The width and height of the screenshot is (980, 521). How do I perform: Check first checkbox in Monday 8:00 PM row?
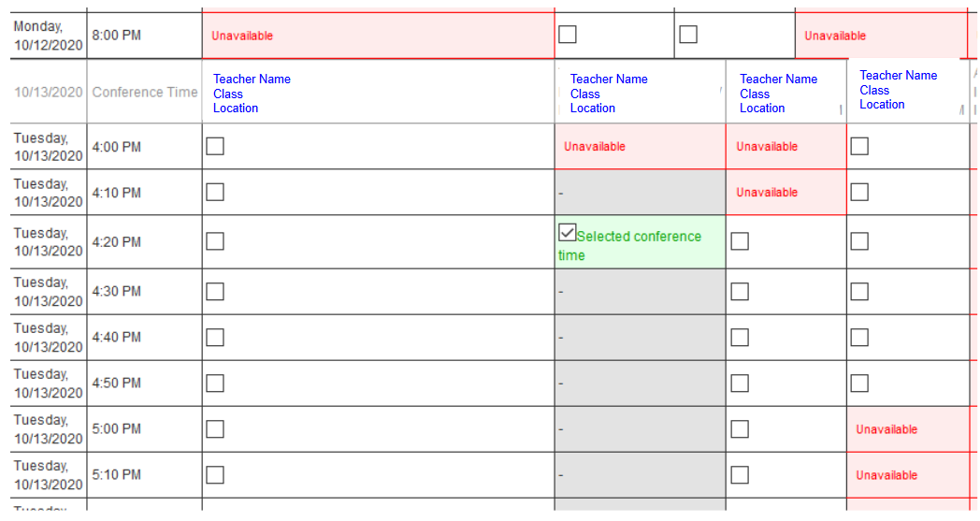pyautogui.click(x=568, y=35)
